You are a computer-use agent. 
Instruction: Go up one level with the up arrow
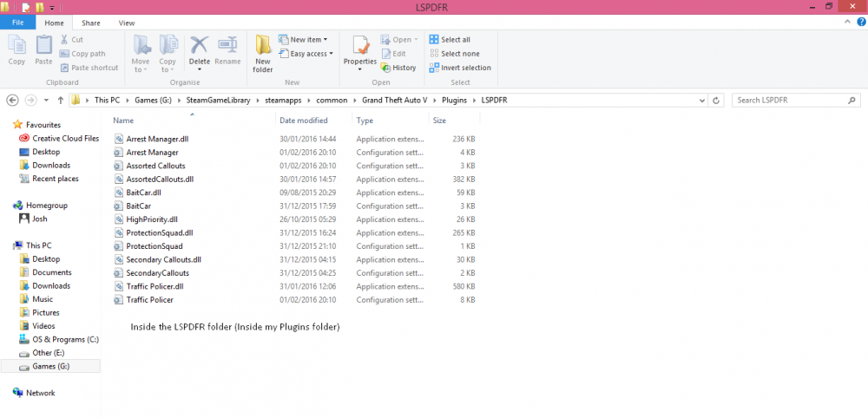tap(61, 101)
